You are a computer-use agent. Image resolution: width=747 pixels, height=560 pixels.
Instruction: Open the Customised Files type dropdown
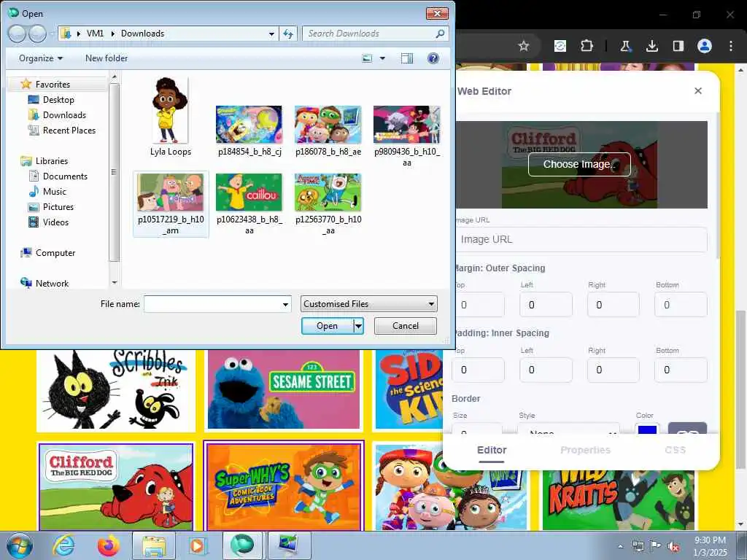[x=368, y=304]
